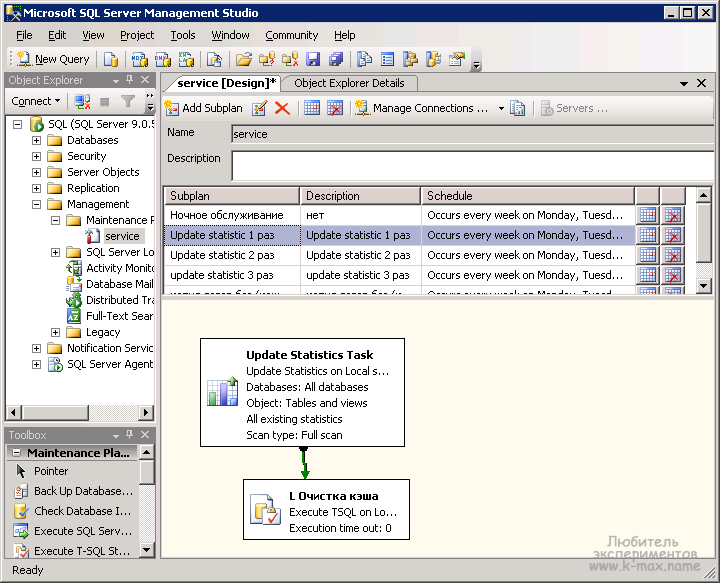Show the Summary list icon
Viewport: 720px width, 583px height.
[388, 59]
